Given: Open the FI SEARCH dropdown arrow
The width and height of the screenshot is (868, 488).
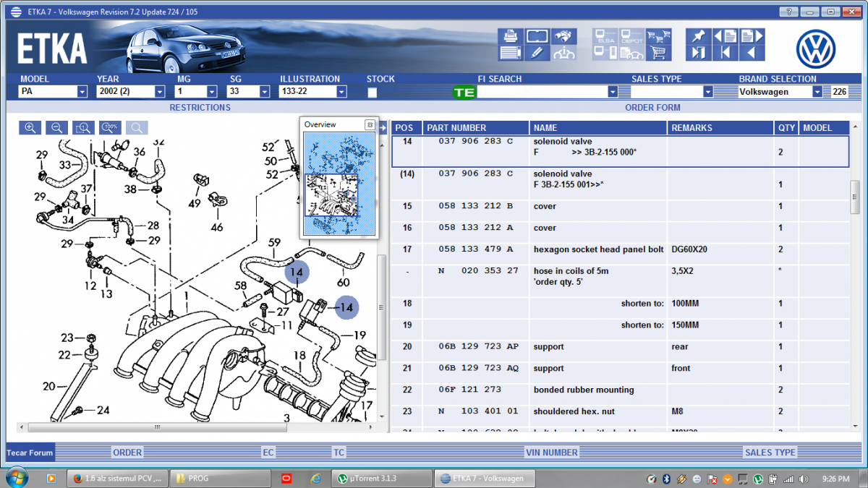Looking at the screenshot, I should [x=613, y=92].
